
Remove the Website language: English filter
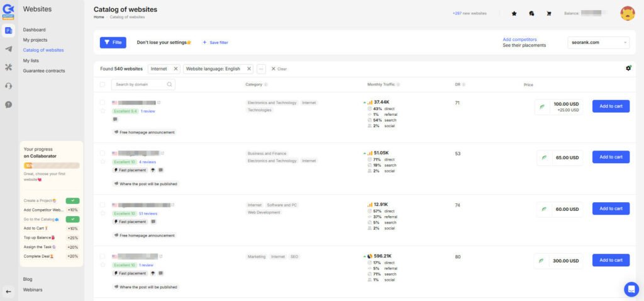pos(249,69)
